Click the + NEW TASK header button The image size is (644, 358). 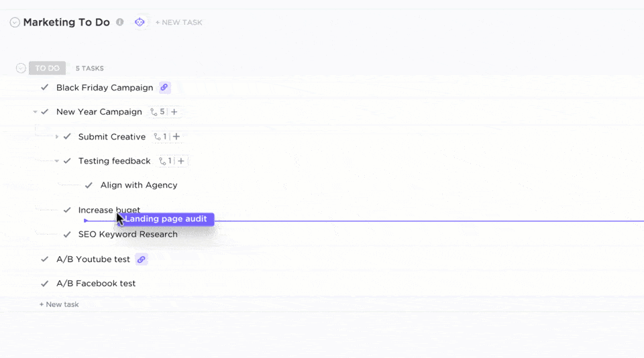tap(178, 23)
